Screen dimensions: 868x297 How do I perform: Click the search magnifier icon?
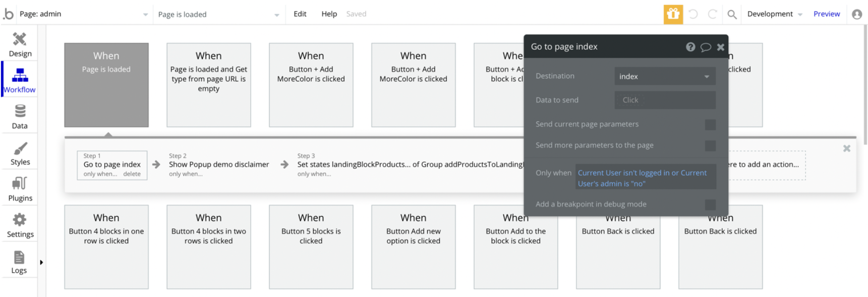pos(732,14)
